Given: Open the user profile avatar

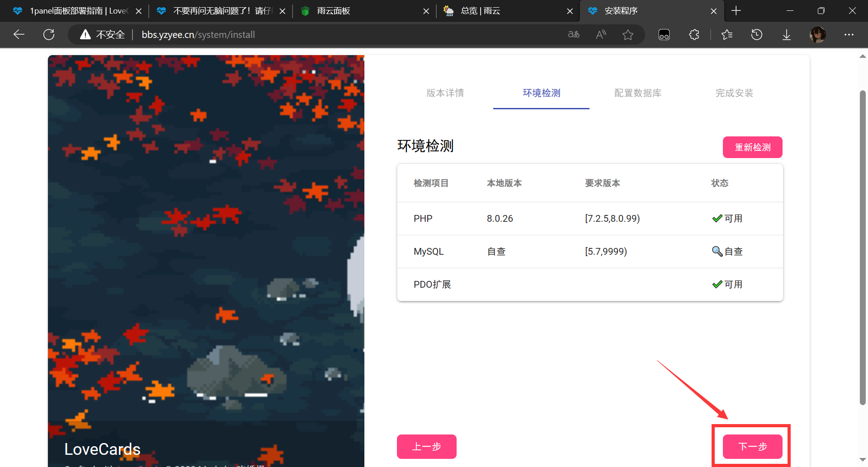Looking at the screenshot, I should point(818,35).
